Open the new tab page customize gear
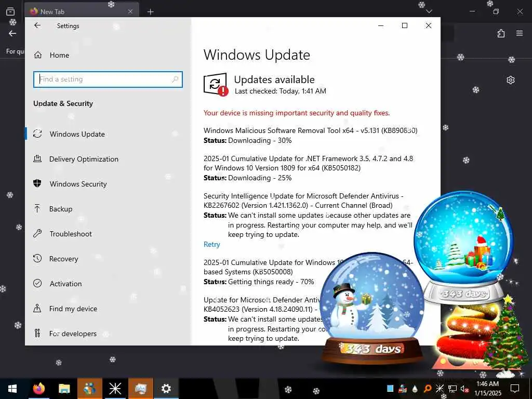Screen dimensions: 532x399 (511, 80)
